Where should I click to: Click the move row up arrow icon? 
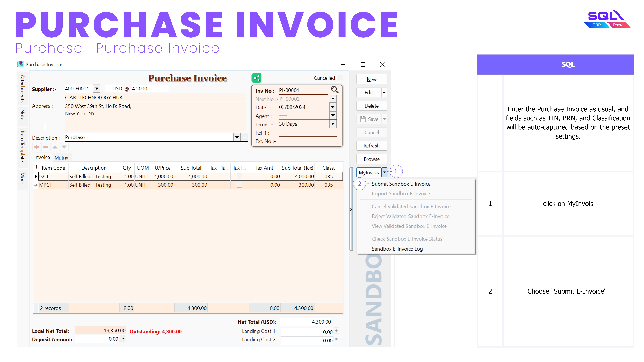(x=55, y=147)
